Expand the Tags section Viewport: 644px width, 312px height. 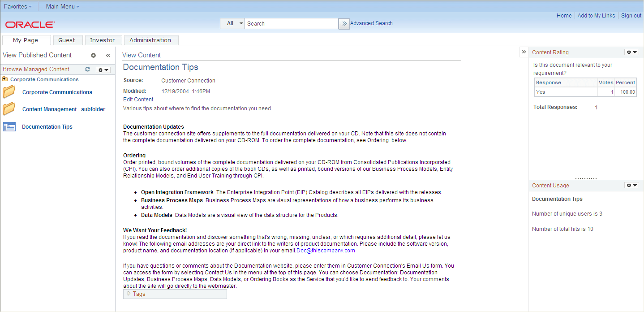click(x=129, y=294)
